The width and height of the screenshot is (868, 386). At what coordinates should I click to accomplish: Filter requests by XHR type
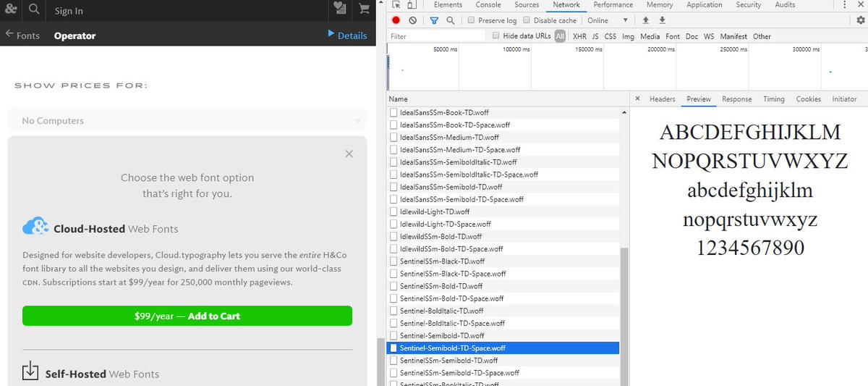[x=580, y=36]
